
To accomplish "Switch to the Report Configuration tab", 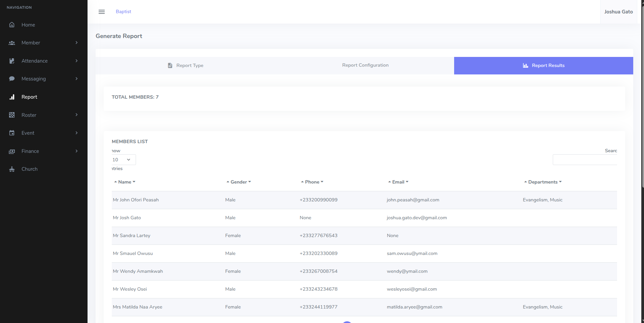I will tap(365, 65).
